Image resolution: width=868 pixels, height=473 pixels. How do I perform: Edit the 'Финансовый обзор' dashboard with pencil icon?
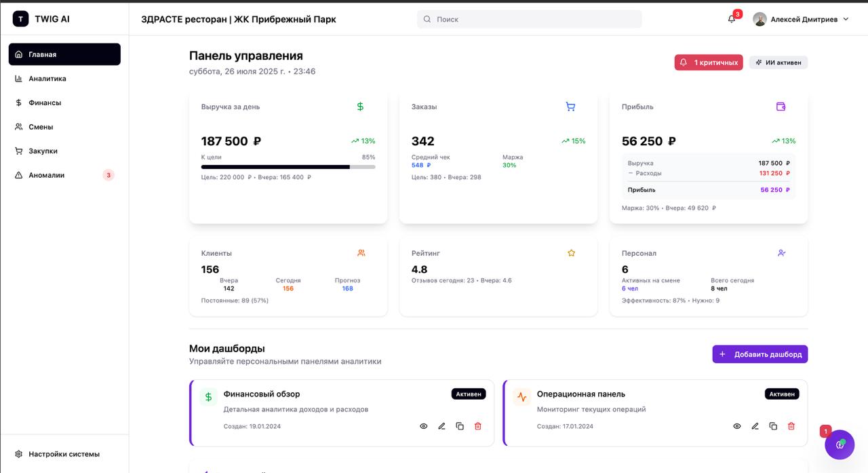(441, 425)
